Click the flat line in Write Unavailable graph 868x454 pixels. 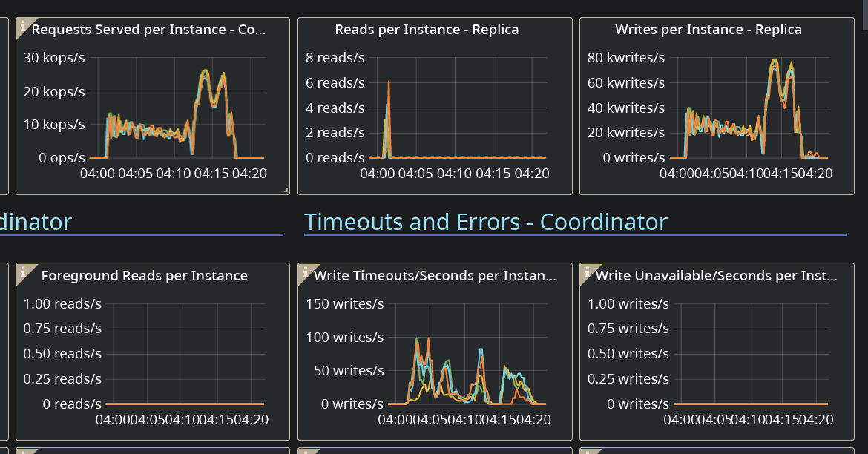pos(749,404)
